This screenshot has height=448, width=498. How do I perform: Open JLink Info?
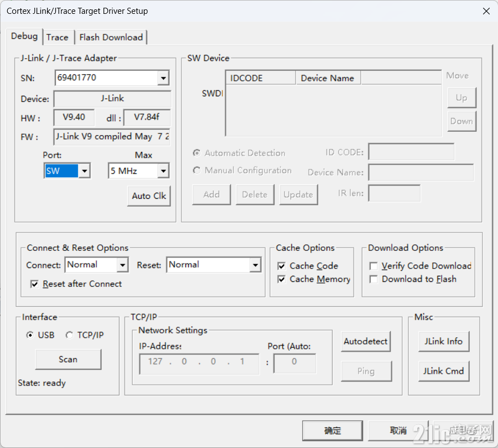(444, 342)
